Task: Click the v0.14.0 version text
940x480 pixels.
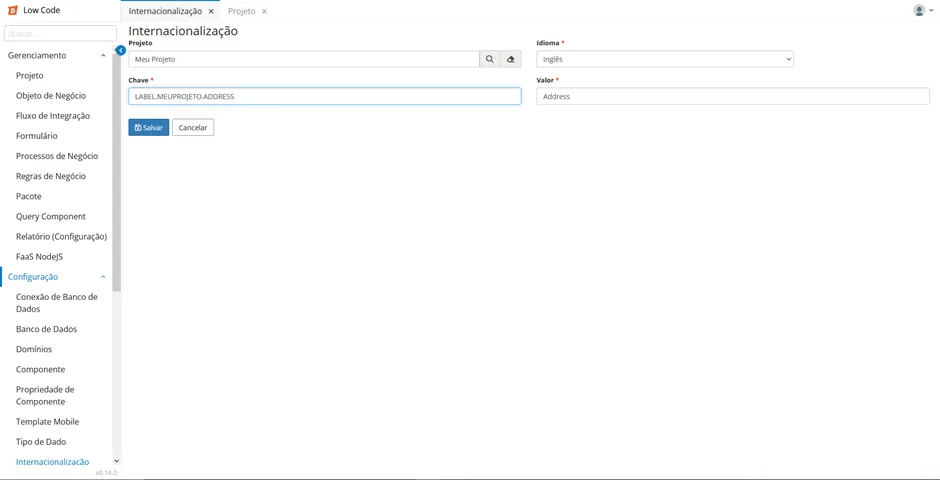Action: (x=106, y=473)
